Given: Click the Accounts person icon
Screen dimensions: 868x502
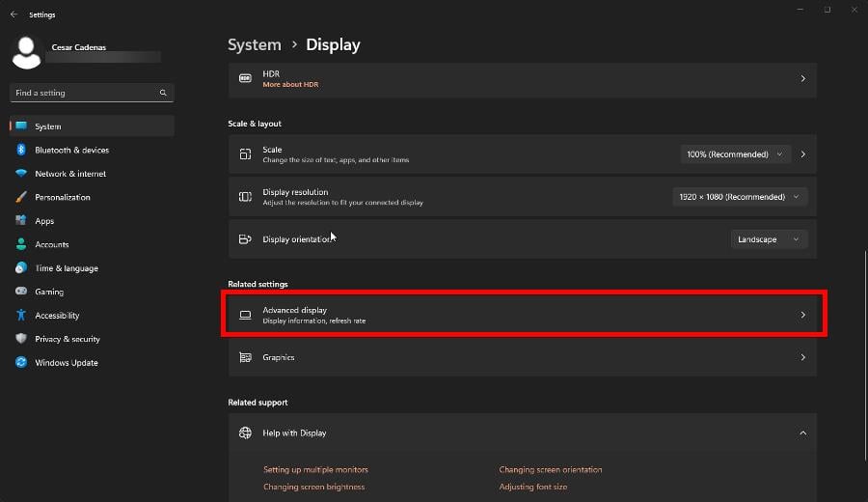Looking at the screenshot, I should point(21,244).
